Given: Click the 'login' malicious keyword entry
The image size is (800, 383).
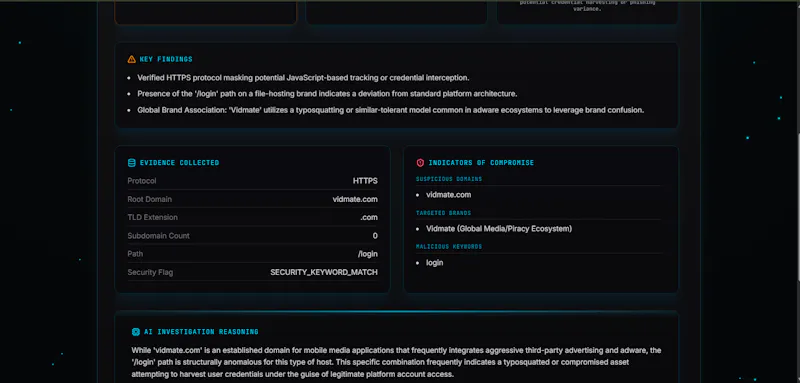Looking at the screenshot, I should [435, 263].
